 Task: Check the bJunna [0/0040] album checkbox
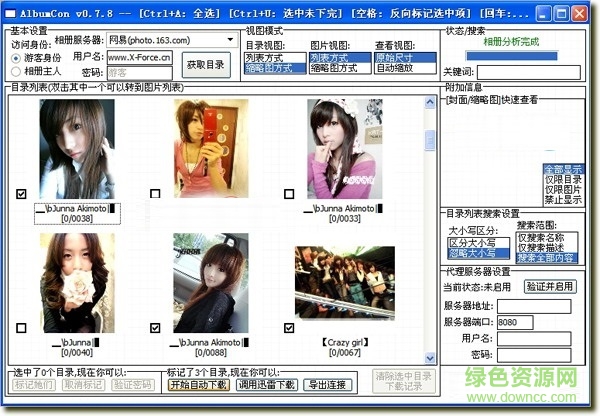[21, 328]
